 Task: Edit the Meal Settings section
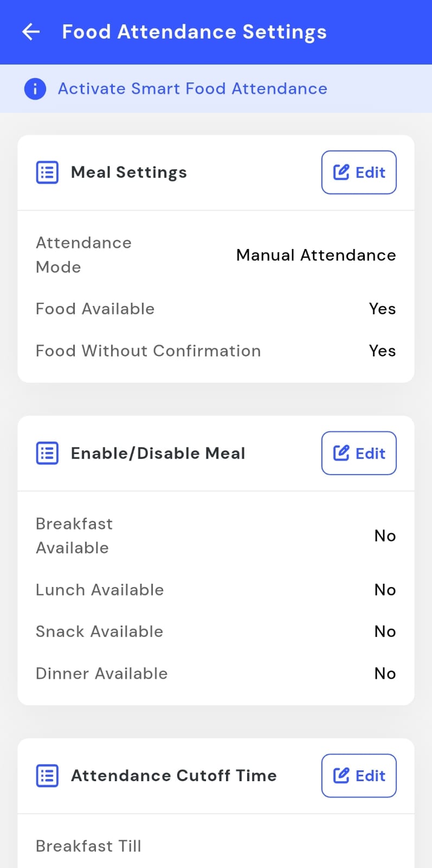(x=359, y=173)
